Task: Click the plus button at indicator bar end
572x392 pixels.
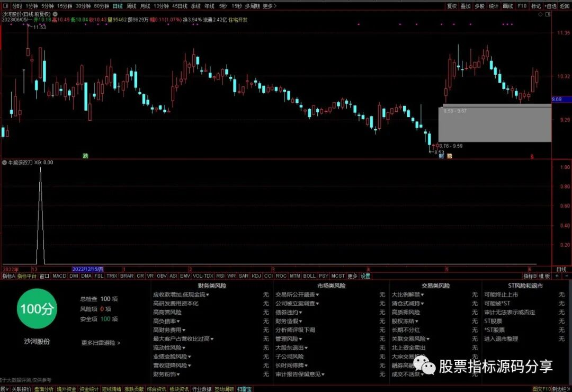Action: [x=557, y=276]
